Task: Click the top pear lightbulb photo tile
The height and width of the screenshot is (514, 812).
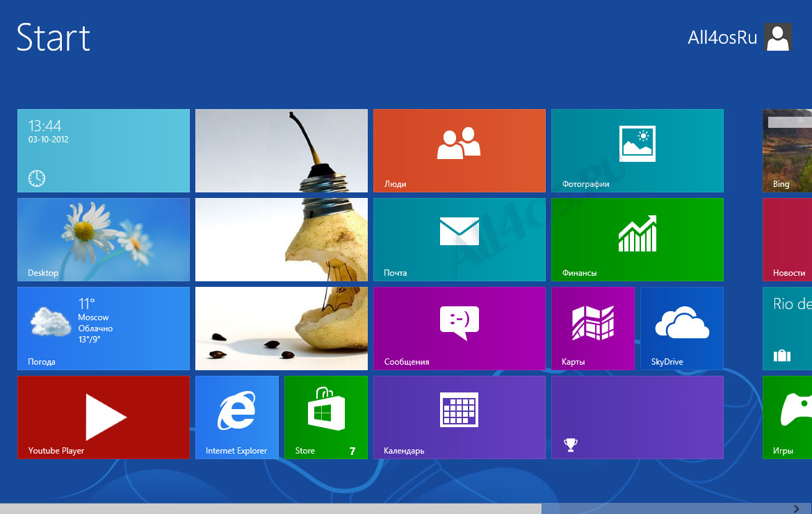Action: click(281, 151)
